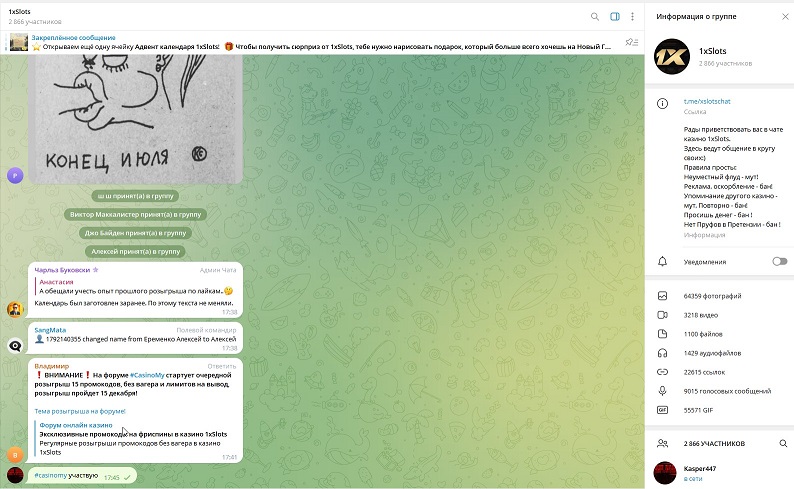Image resolution: width=794 pixels, height=489 pixels.
Task: Open the GIF icon in shared media
Action: coord(662,410)
